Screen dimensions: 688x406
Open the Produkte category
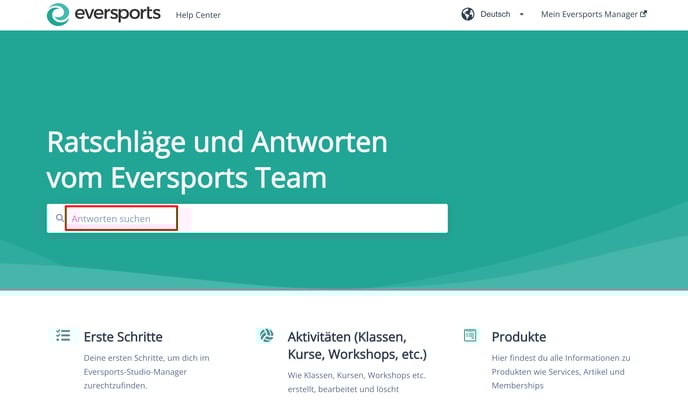pyautogui.click(x=519, y=337)
